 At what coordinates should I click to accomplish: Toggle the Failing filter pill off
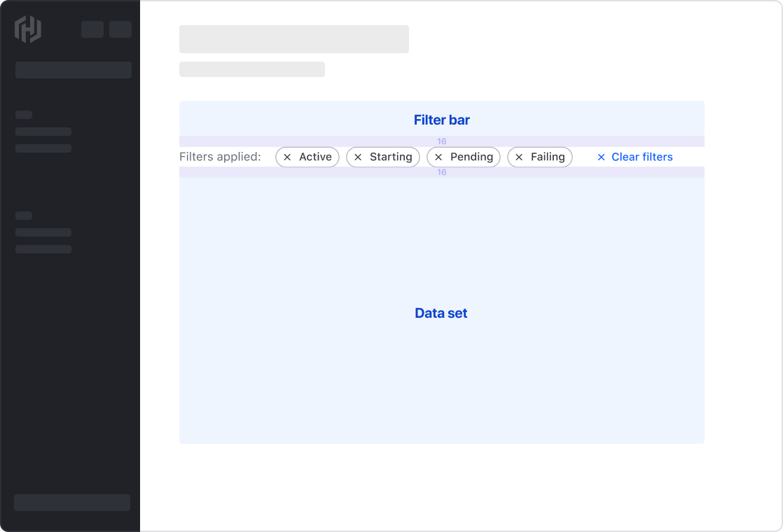tap(539, 157)
